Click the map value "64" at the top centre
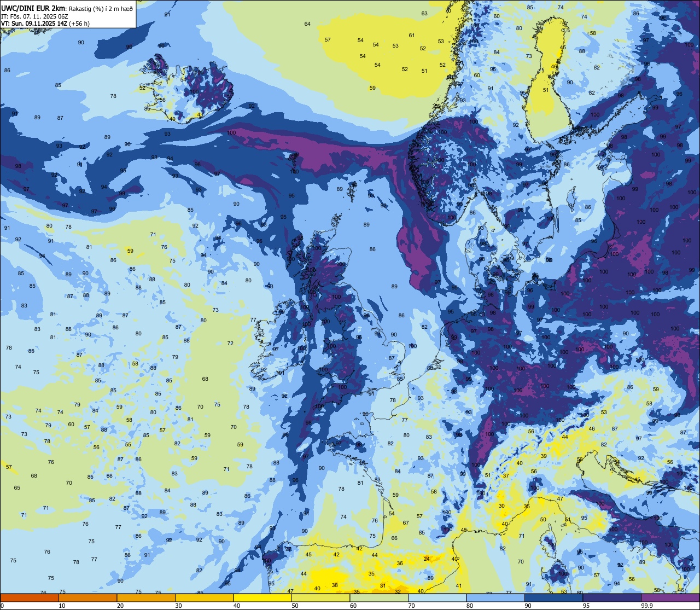This screenshot has height=610, width=700. [307, 24]
